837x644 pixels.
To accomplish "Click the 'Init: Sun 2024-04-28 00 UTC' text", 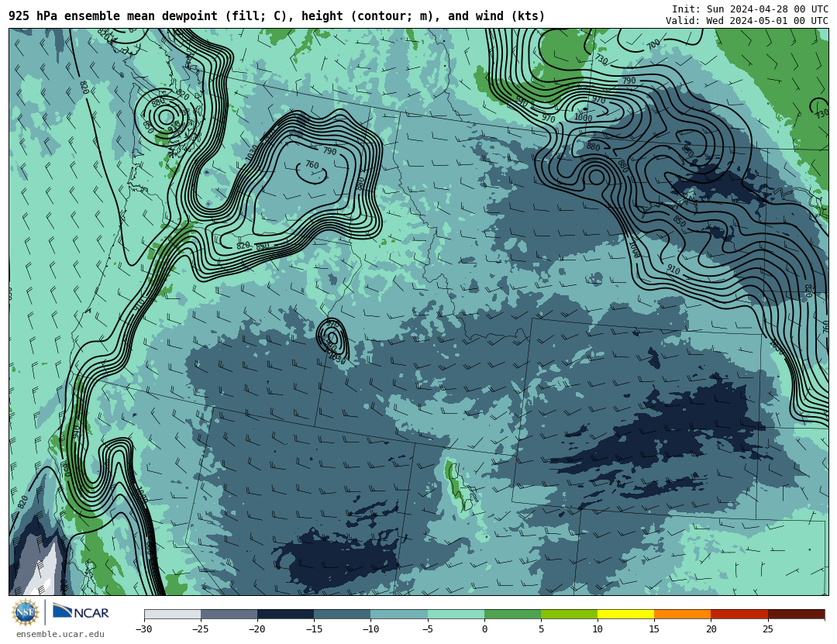I will click(x=750, y=9).
